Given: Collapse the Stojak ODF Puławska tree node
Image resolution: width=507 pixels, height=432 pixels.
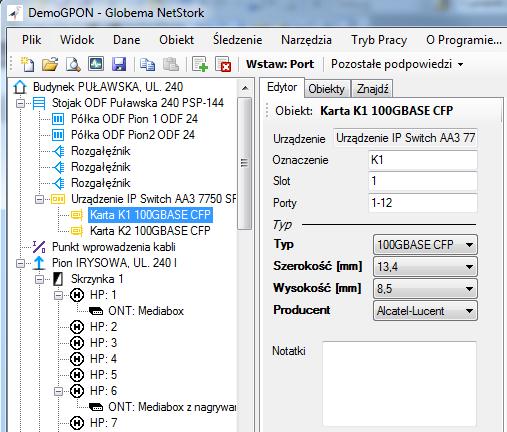Looking at the screenshot, I should [20, 103].
